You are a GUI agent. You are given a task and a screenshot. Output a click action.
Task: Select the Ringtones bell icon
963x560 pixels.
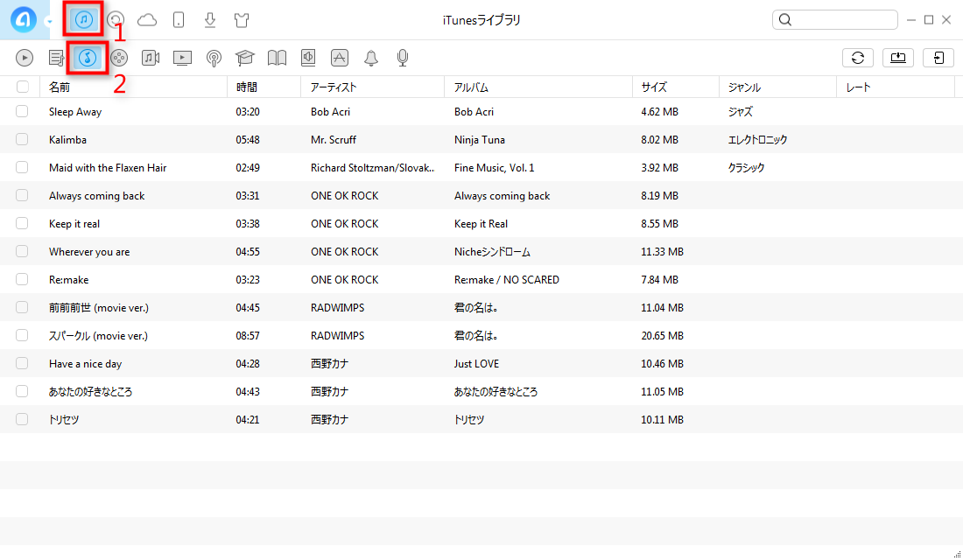(371, 58)
